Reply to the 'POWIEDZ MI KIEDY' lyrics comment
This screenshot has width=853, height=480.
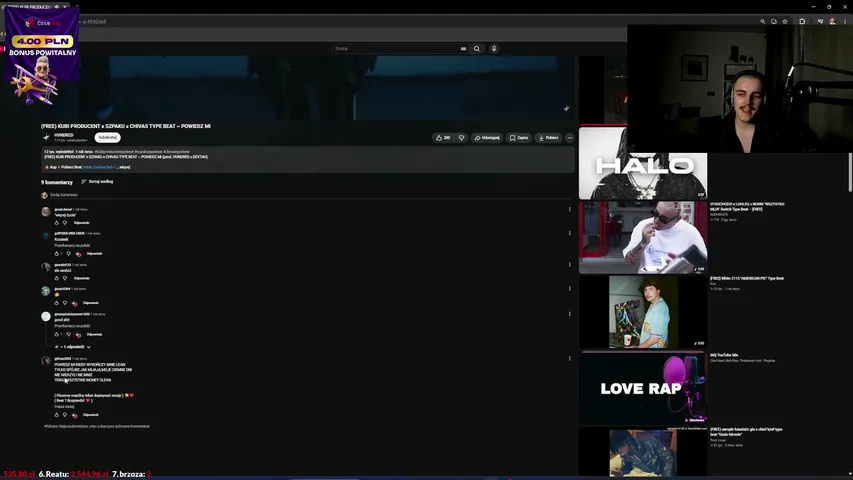[91, 415]
